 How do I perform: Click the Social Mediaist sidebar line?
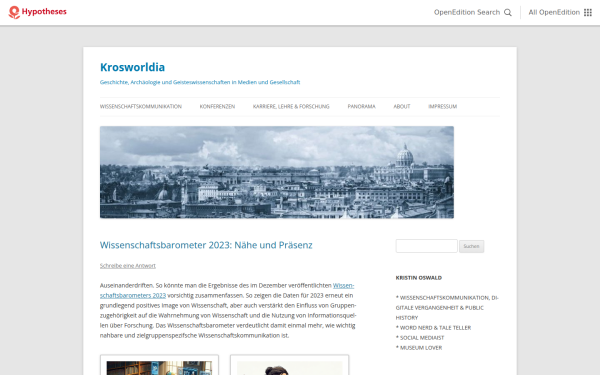(x=420, y=338)
